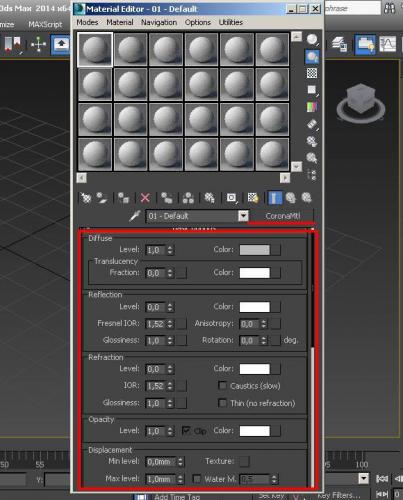Click Fresnel IOR map toggle button
403x500 pixels.
[x=181, y=323]
